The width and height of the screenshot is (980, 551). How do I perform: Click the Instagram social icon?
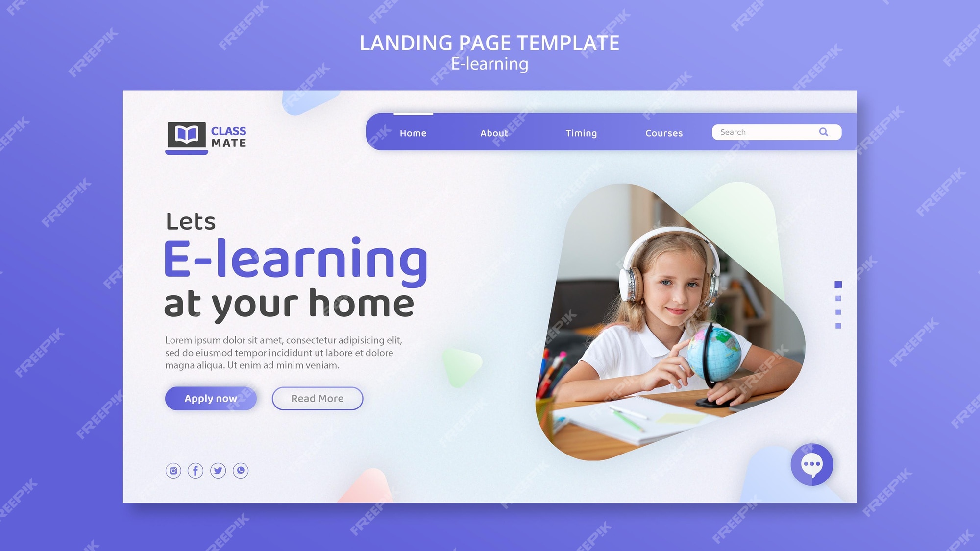point(174,470)
